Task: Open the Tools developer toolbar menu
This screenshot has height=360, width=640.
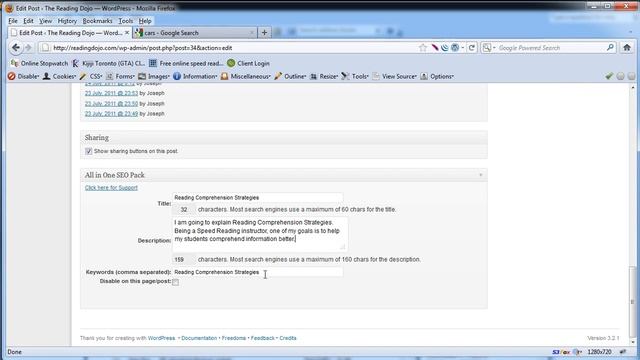Action: (x=355, y=76)
